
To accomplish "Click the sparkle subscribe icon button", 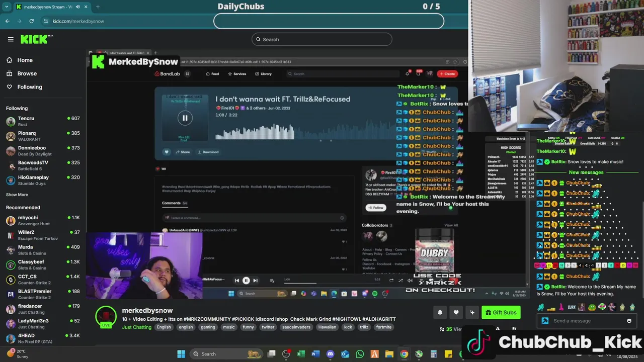I will pos(472,312).
